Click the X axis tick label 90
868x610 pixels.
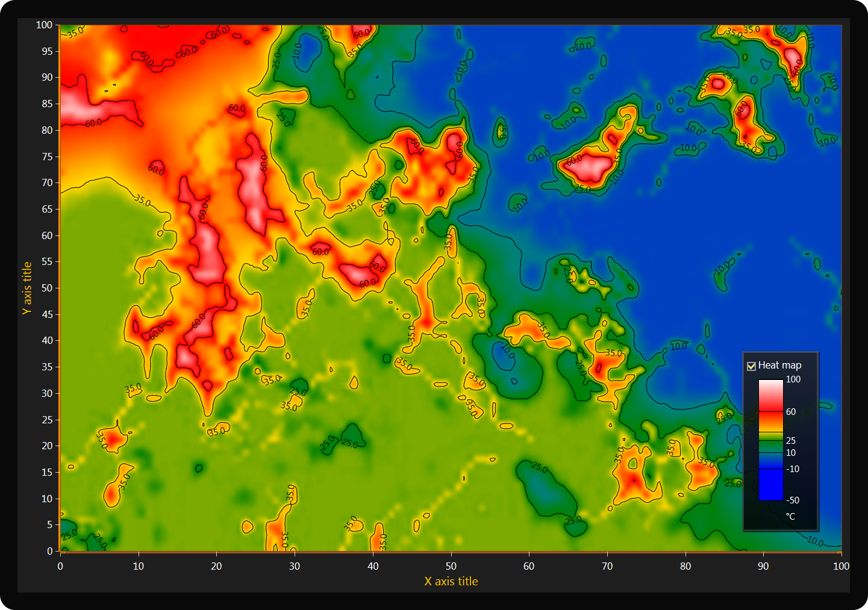763,566
